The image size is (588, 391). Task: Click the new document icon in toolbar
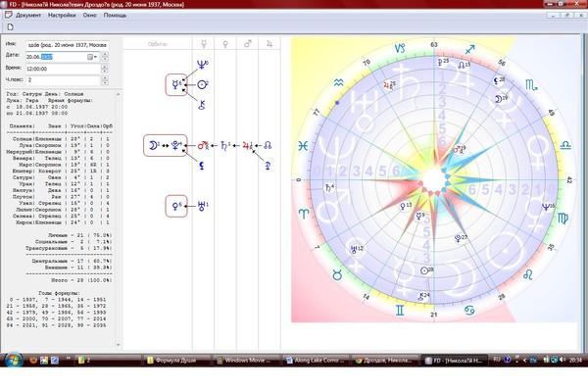click(10, 27)
